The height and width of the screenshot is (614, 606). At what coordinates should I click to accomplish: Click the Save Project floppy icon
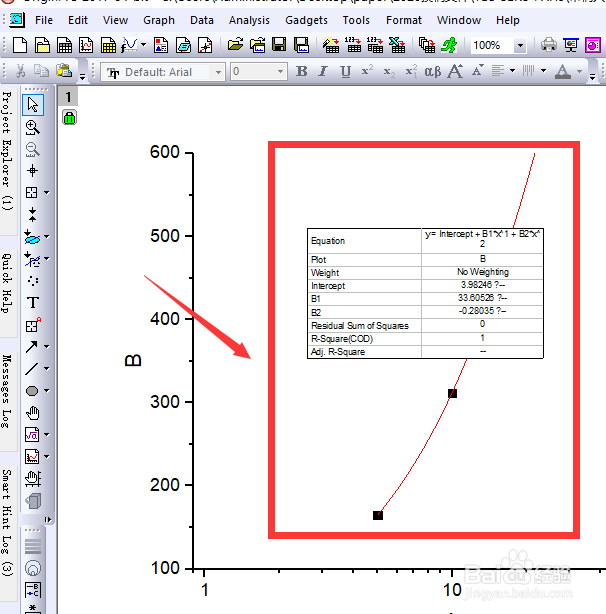(279, 45)
